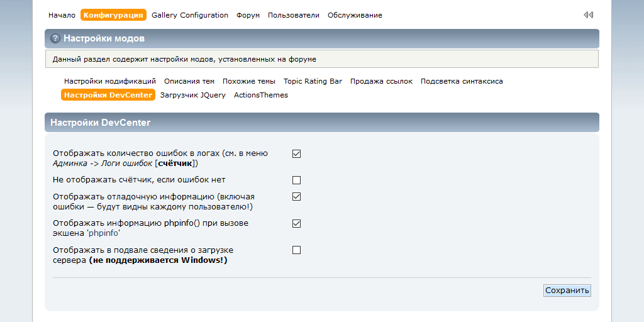
Task: Click the help question-mark icon beside Настройки модов
Action: (x=55, y=39)
